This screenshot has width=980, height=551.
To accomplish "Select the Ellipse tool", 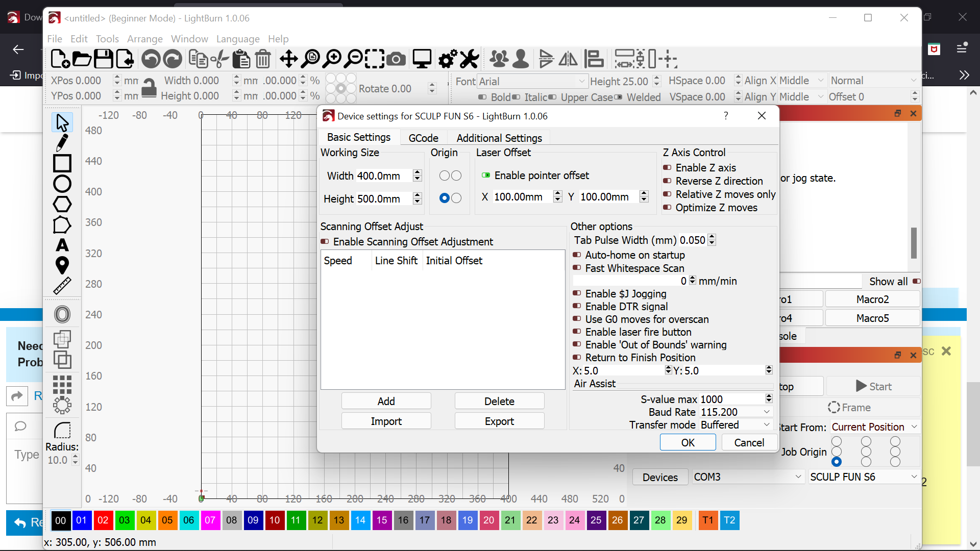I will pyautogui.click(x=62, y=184).
